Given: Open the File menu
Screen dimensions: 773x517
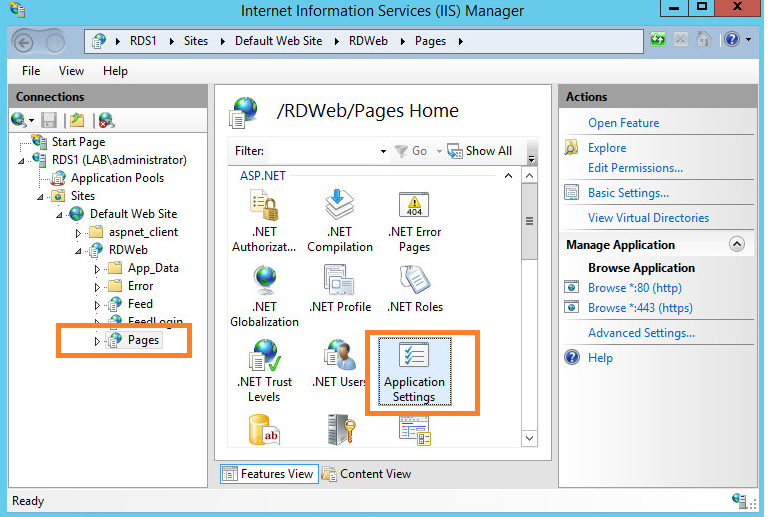Looking at the screenshot, I should pyautogui.click(x=31, y=71).
